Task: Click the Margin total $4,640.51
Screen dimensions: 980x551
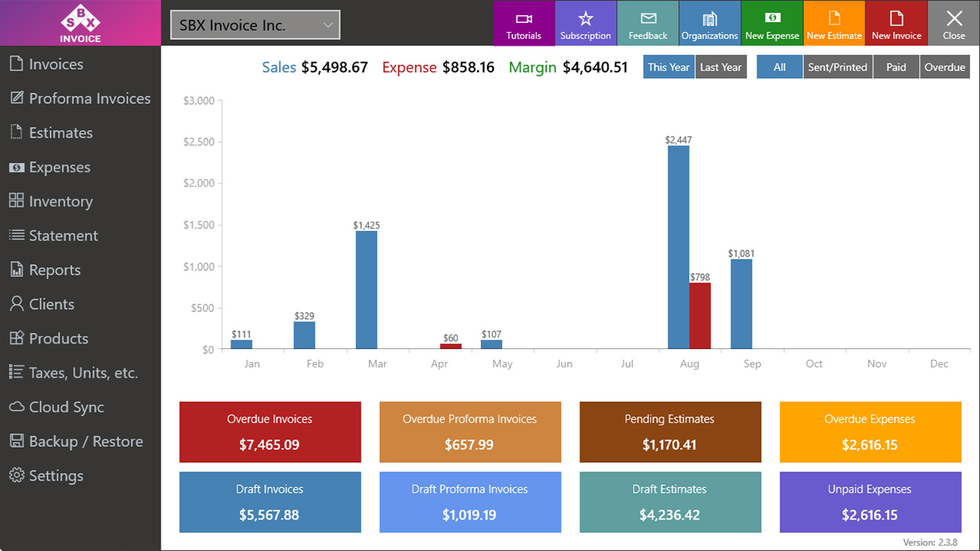Action: [595, 67]
